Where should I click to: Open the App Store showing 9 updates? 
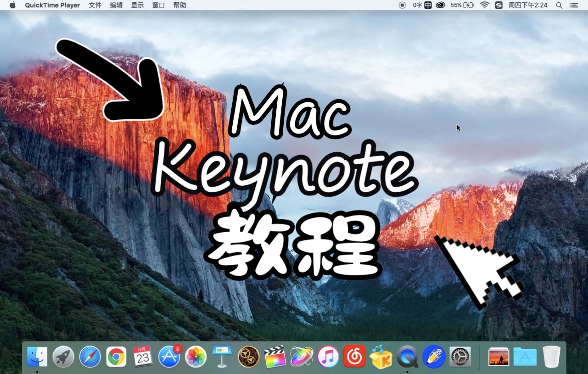pos(168,356)
